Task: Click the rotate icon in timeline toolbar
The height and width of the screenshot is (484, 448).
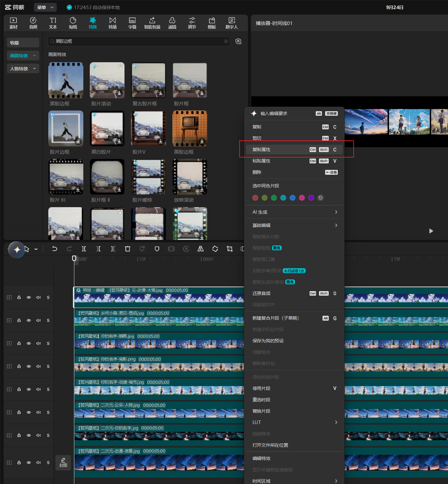Action: click(x=215, y=249)
